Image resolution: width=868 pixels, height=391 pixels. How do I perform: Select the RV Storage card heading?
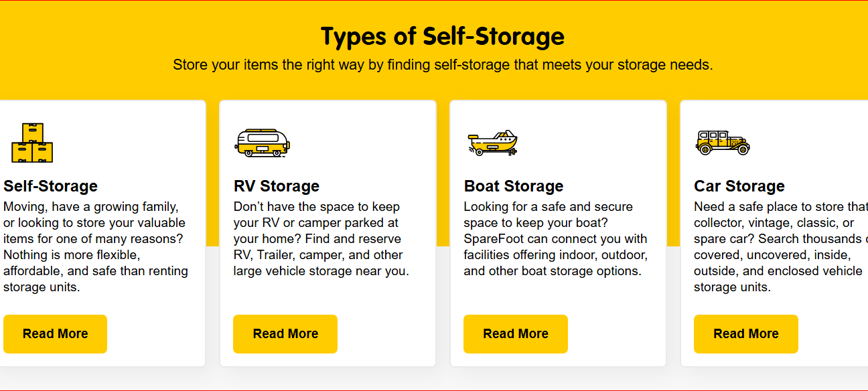click(x=277, y=186)
